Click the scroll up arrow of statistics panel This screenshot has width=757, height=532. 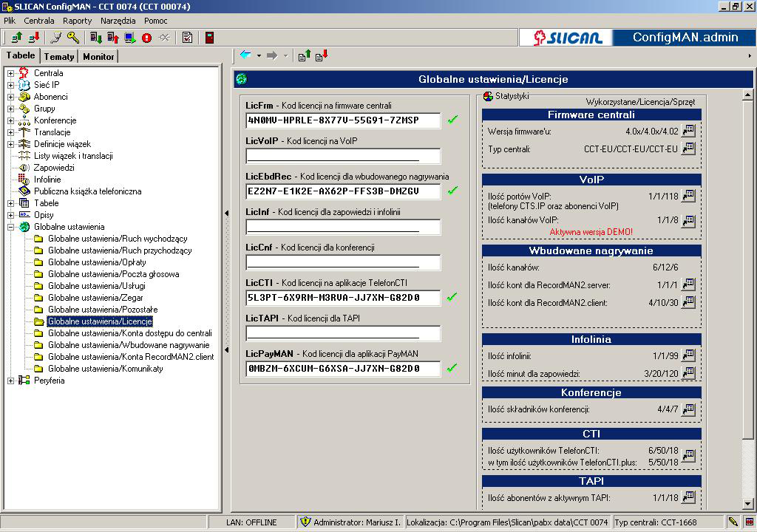(x=747, y=95)
